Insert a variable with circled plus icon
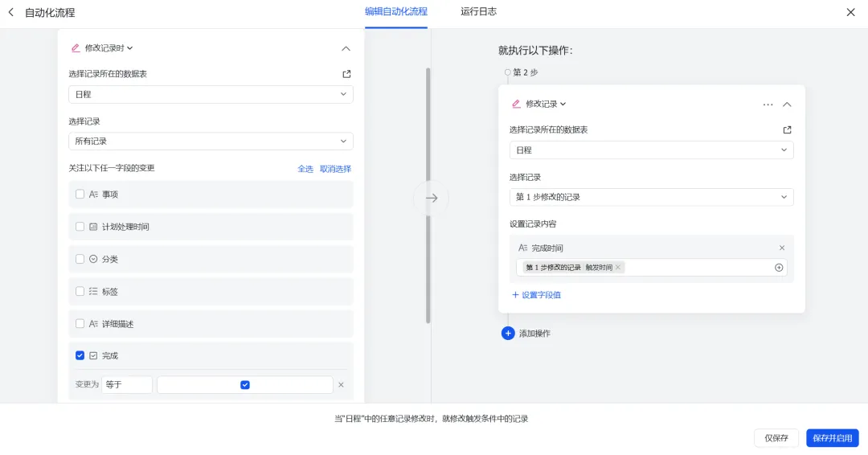Viewport: 868px width, 455px height. 779,268
